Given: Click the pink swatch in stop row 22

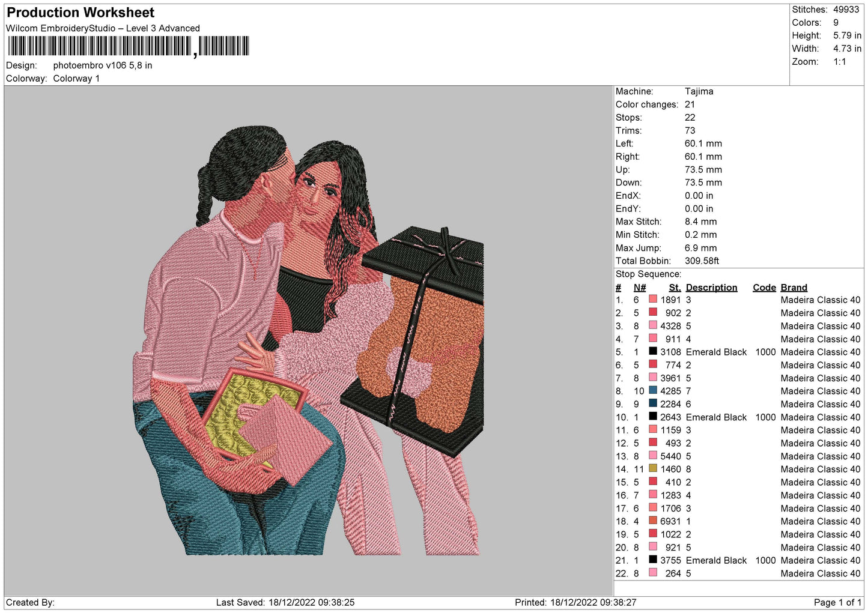Looking at the screenshot, I should (653, 573).
